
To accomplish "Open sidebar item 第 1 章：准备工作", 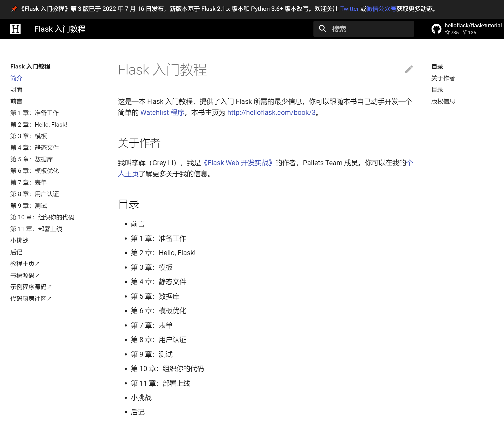I will (35, 113).
